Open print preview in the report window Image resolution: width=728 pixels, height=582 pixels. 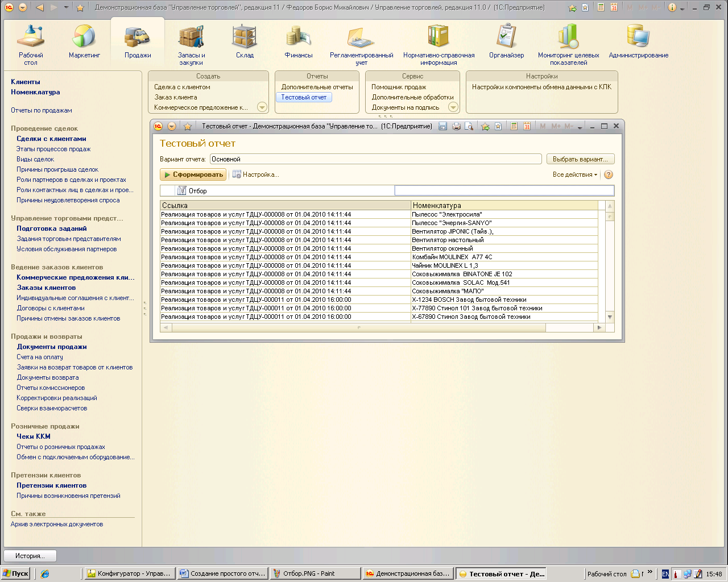click(469, 126)
